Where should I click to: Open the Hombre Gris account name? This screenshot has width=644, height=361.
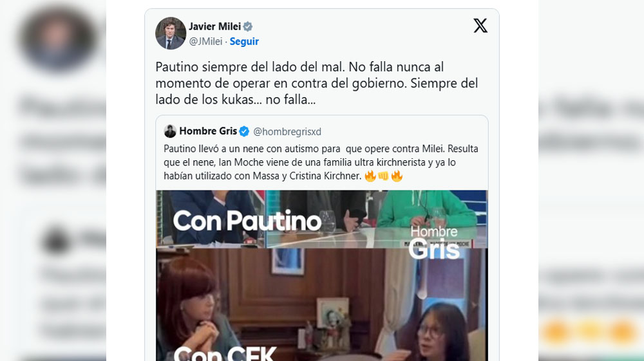[x=208, y=131]
